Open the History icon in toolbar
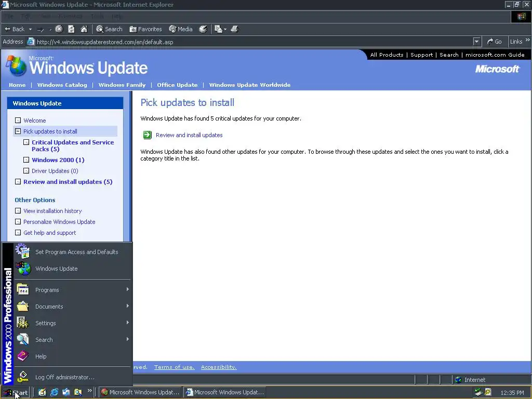Viewport: 532px width, 399px height. tap(203, 29)
